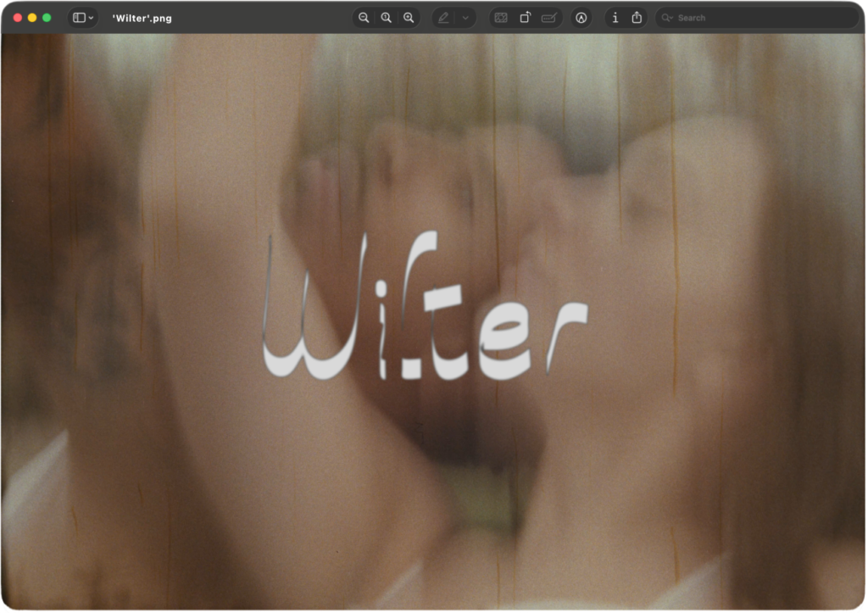The width and height of the screenshot is (868, 613).
Task: Click the Zoom In magnifier icon
Action: pyautogui.click(x=409, y=18)
